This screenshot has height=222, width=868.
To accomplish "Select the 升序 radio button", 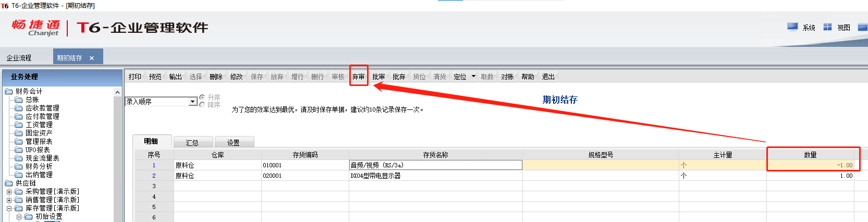I will [x=202, y=97].
